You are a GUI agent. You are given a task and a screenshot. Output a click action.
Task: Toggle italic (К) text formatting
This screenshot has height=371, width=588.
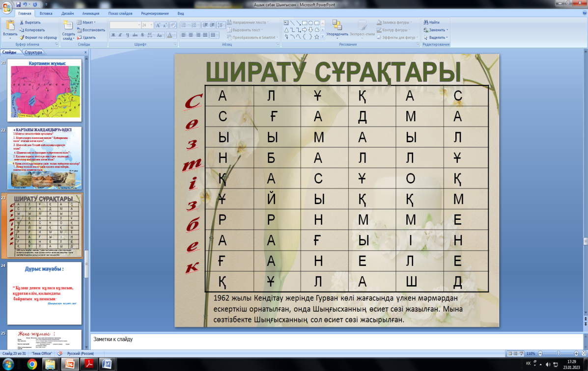coord(120,35)
